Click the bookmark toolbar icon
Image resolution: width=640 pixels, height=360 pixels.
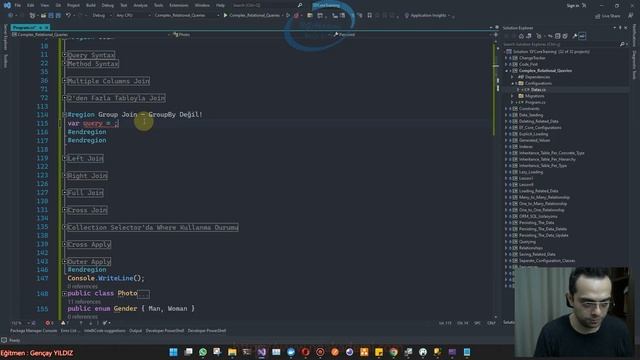369,16
